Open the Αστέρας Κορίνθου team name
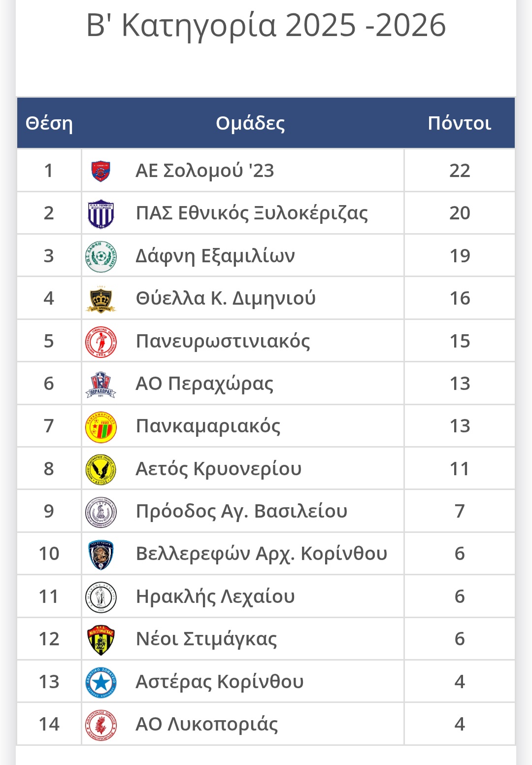 point(220,682)
